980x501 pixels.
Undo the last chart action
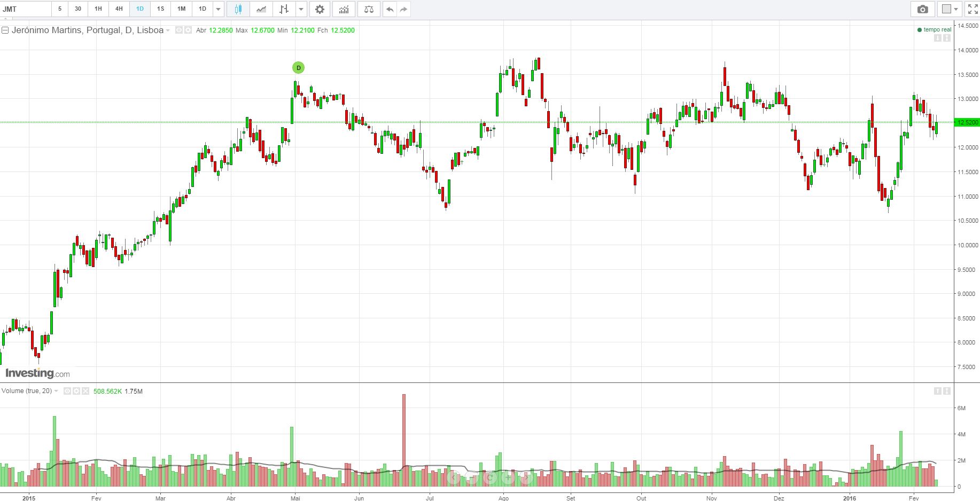(x=390, y=9)
